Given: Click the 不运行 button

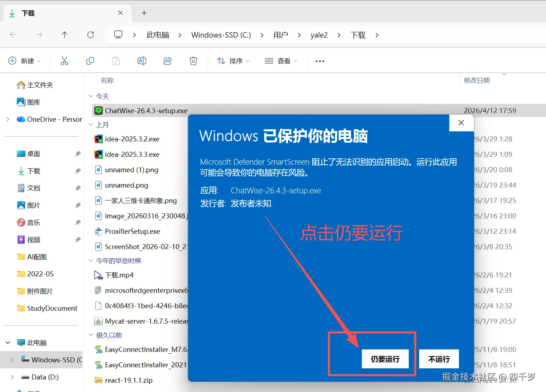Looking at the screenshot, I should click(x=439, y=359).
